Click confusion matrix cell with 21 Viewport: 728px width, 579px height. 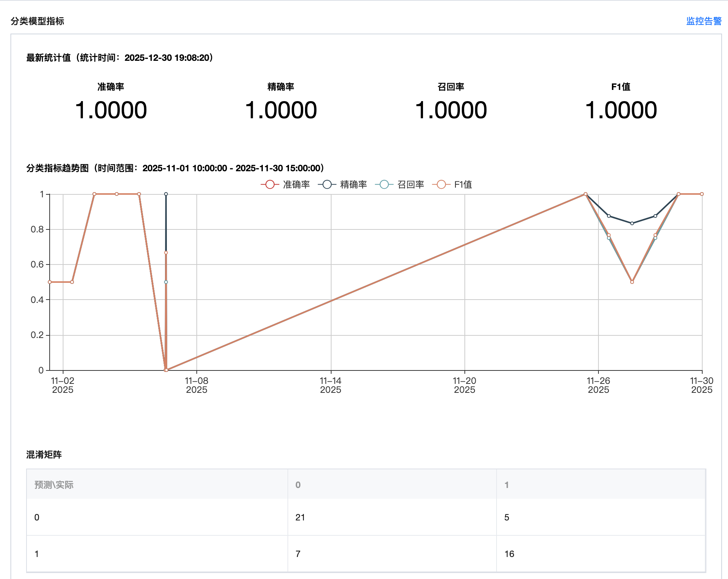click(x=300, y=517)
